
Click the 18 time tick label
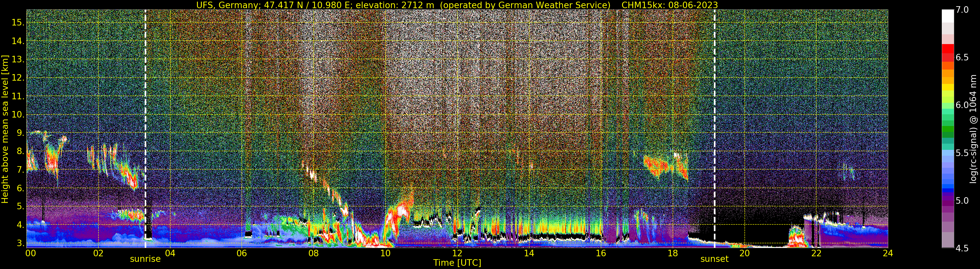673,253
